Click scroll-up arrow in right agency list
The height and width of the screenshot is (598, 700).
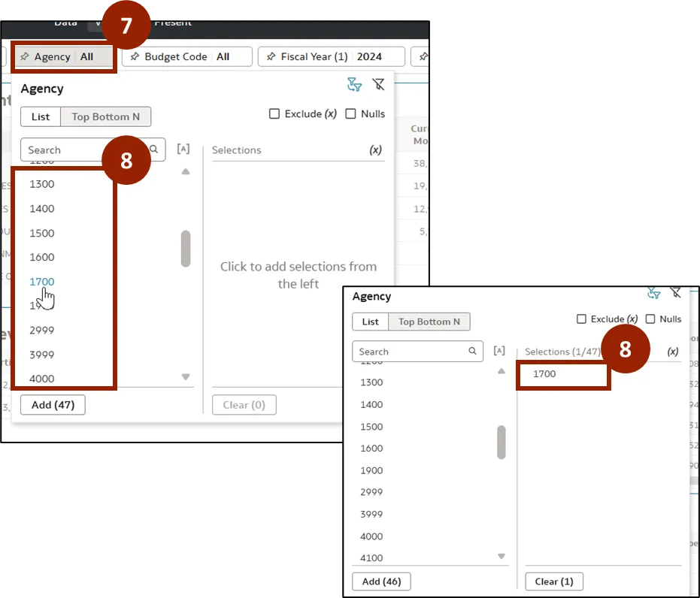pos(502,371)
